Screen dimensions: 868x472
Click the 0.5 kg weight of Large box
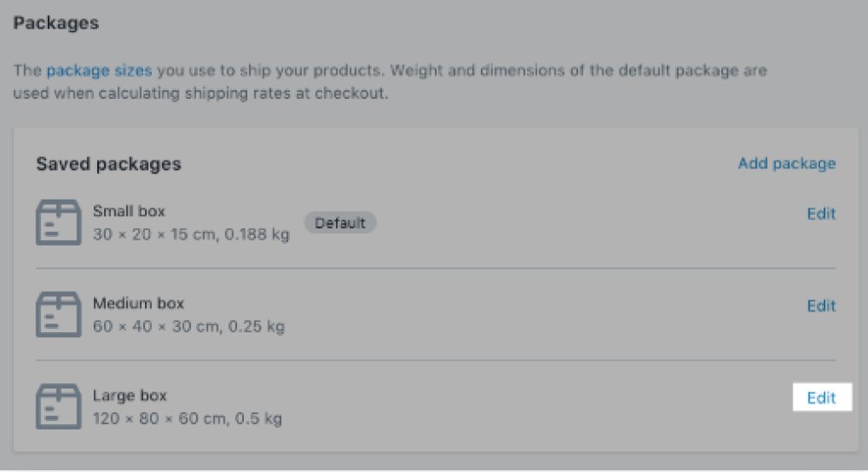[259, 418]
